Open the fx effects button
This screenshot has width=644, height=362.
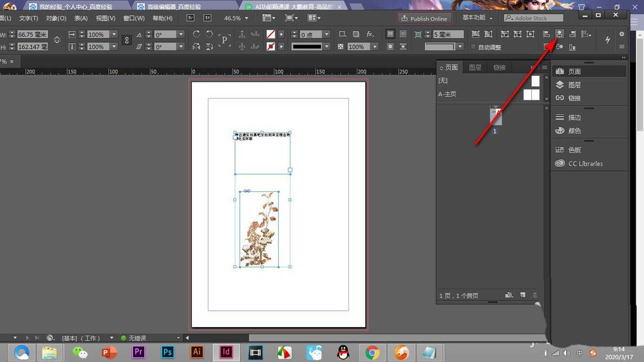click(x=370, y=34)
